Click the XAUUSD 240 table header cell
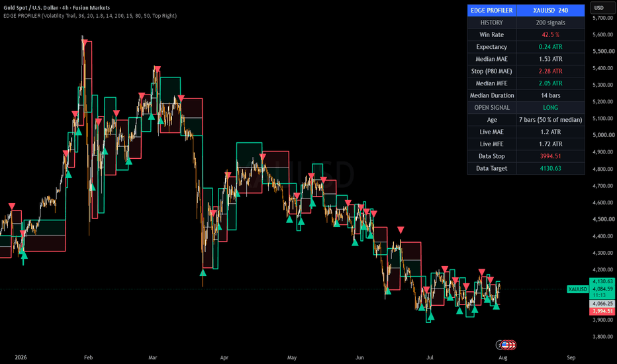This screenshot has height=364, width=617. tap(551, 10)
